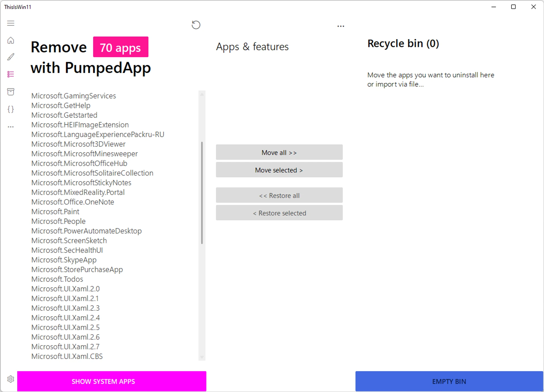Open the three-dots options menu above Apps & features
The width and height of the screenshot is (544, 392).
coord(341,26)
